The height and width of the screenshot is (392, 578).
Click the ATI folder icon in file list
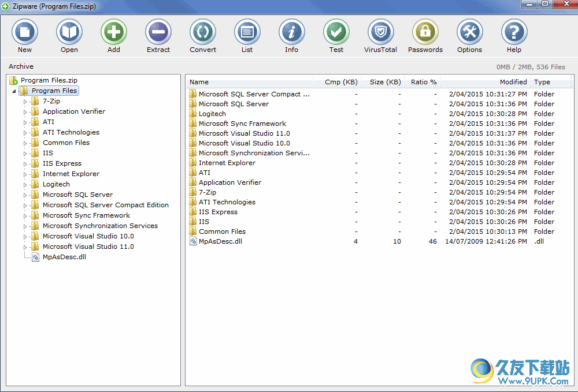coord(193,173)
